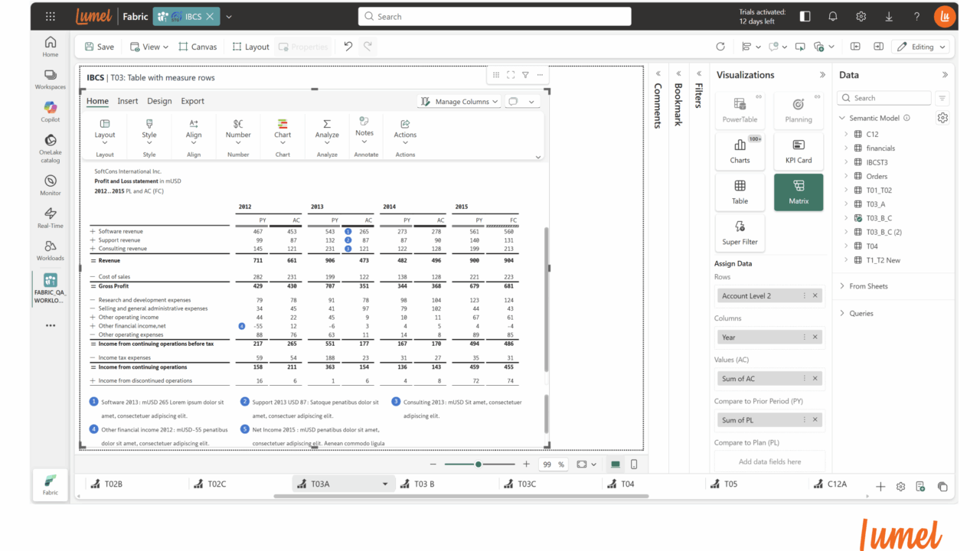The width and height of the screenshot is (980, 551).
Task: Switch to the Insert ribbon tab
Action: pos(128,101)
